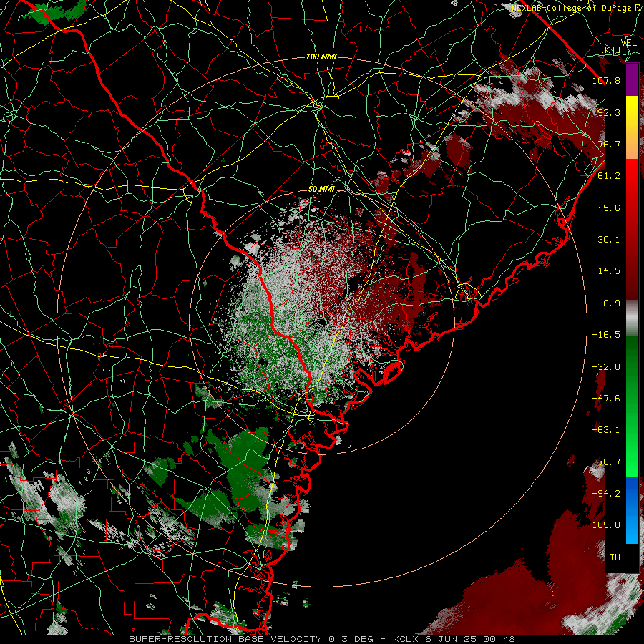The width and height of the screenshot is (644, 644).
Task: Click the -32.0 velocity scale value
Action: (606, 367)
